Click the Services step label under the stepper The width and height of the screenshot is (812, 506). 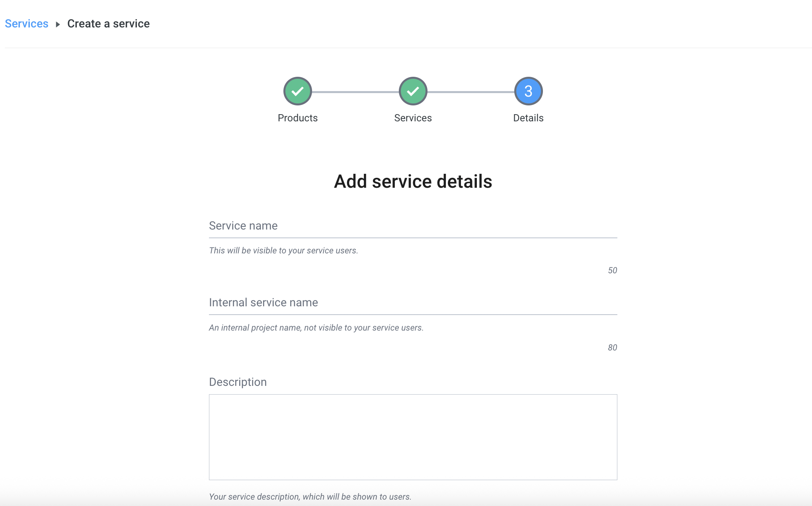[x=413, y=118]
